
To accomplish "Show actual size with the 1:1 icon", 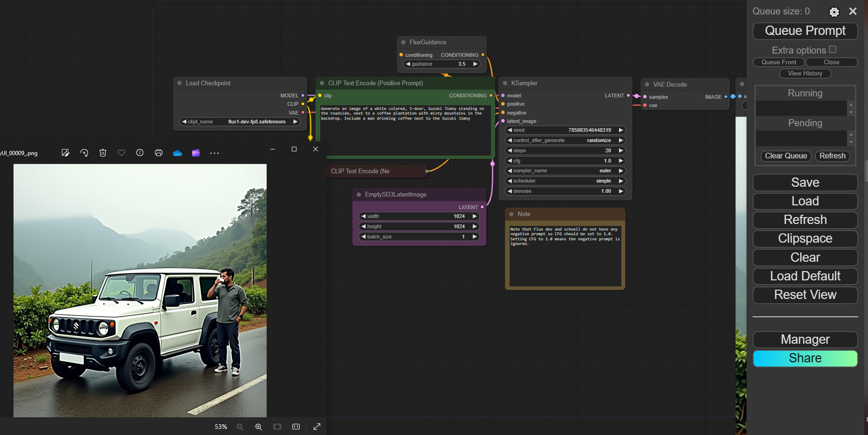I will [x=296, y=427].
